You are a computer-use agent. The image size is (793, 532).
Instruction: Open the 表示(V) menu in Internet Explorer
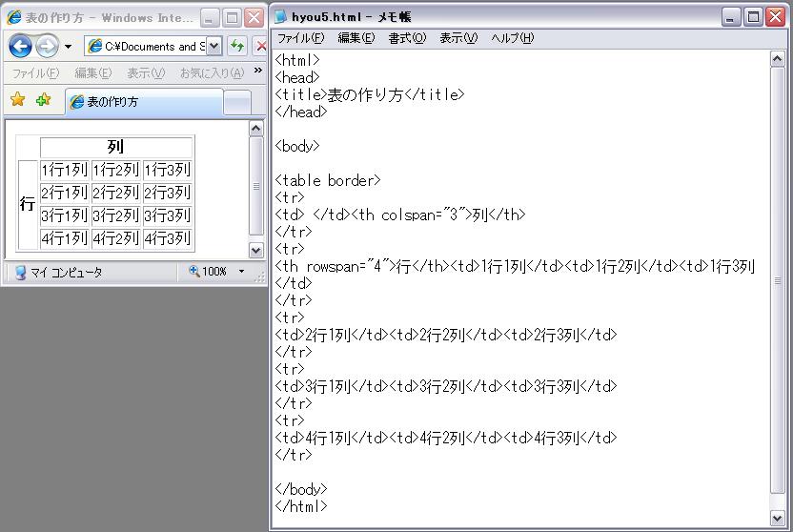pos(146,73)
